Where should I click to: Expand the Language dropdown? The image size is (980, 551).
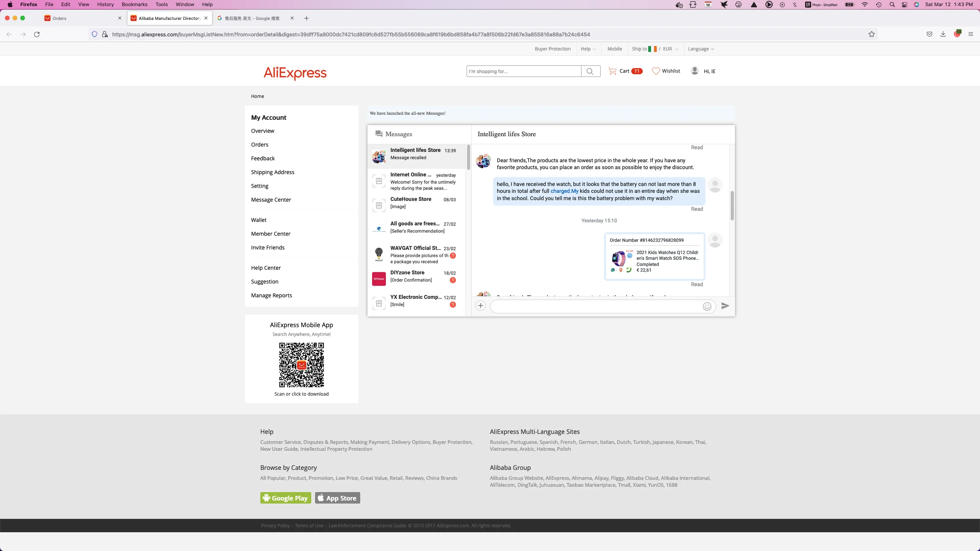coord(701,49)
